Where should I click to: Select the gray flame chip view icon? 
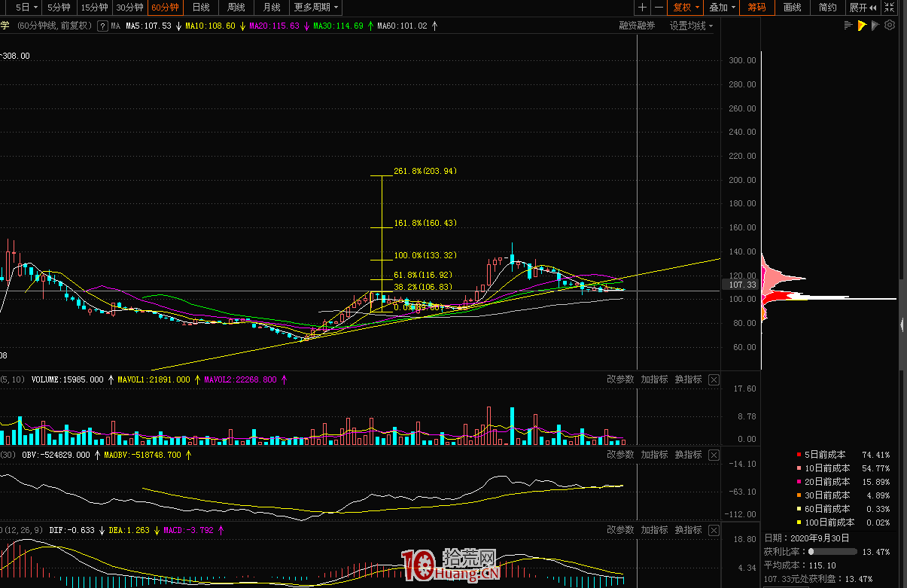point(875,26)
